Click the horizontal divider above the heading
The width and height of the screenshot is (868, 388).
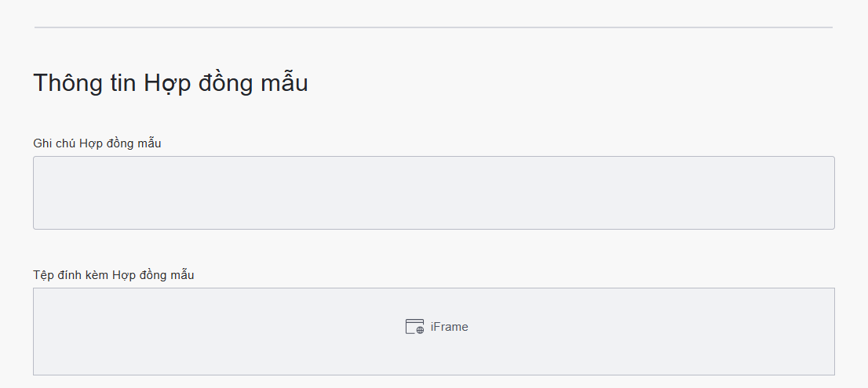[433, 27]
